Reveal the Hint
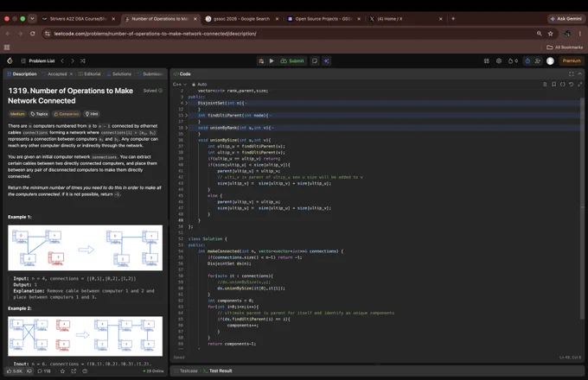 92,114
